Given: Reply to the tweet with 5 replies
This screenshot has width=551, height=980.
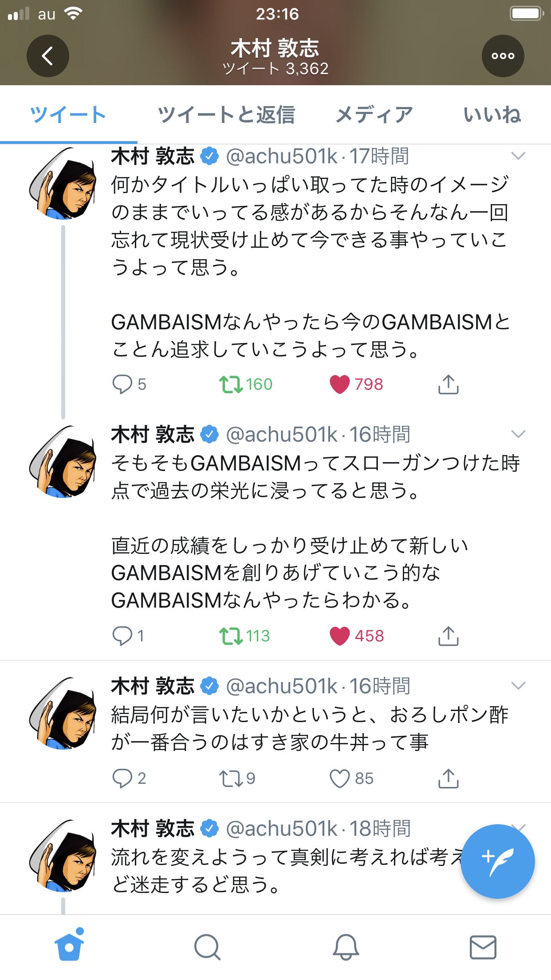Looking at the screenshot, I should [122, 384].
